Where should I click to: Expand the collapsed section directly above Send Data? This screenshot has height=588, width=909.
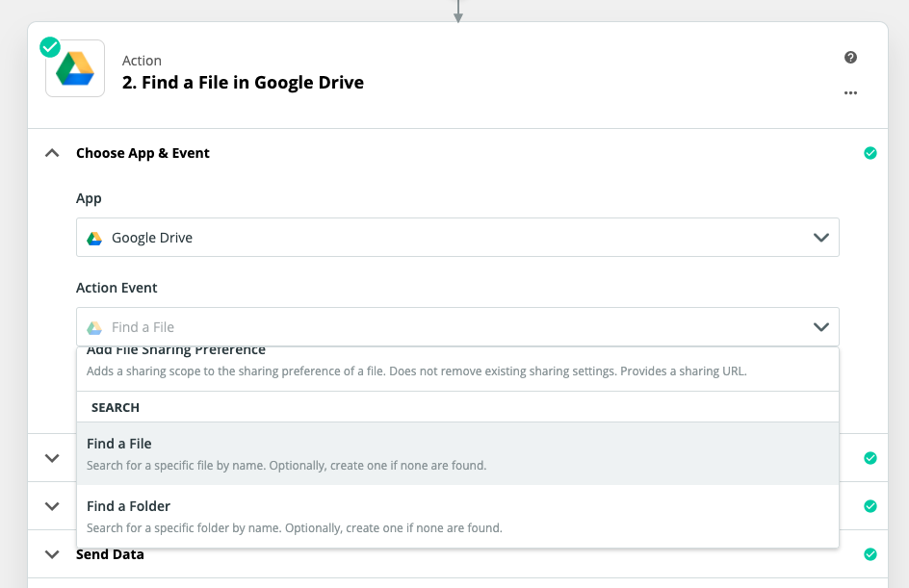[52, 506]
